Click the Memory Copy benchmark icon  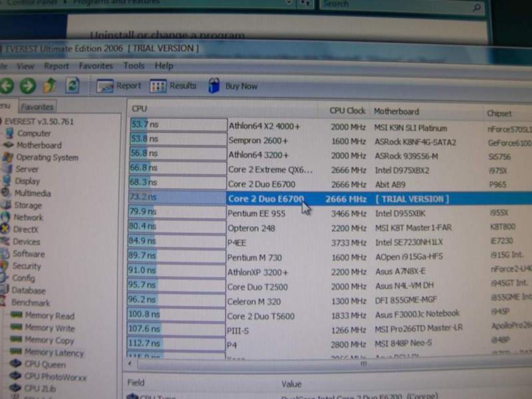[x=16, y=339]
